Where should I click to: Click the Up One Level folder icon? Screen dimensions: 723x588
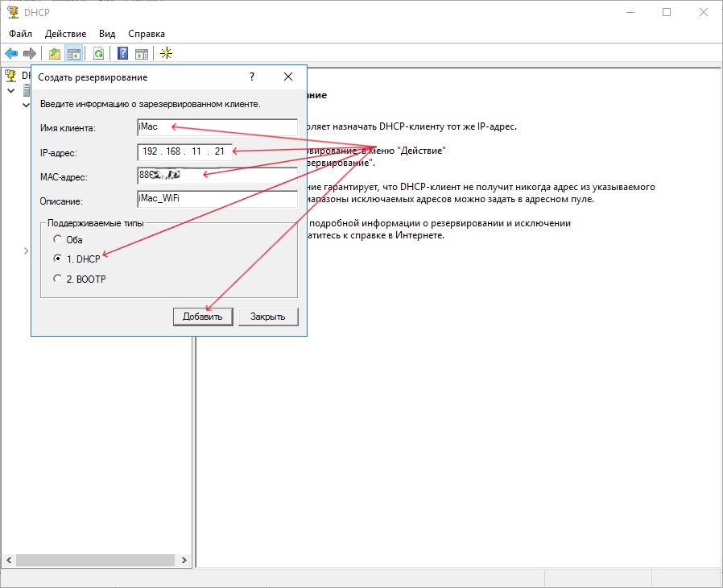54,54
